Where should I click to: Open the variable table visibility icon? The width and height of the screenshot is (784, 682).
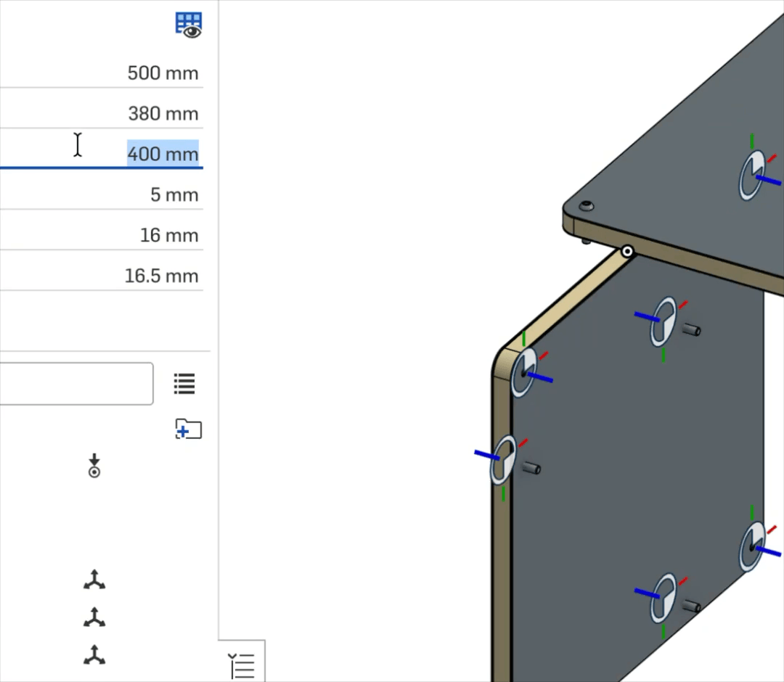(x=189, y=25)
